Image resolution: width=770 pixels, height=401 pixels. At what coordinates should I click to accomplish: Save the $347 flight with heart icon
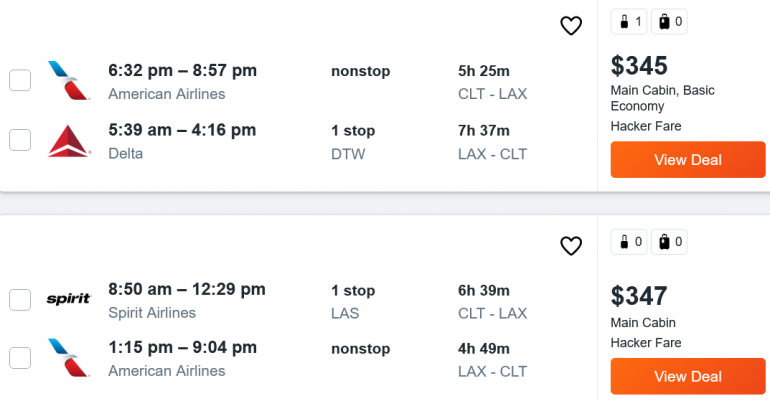click(x=571, y=246)
